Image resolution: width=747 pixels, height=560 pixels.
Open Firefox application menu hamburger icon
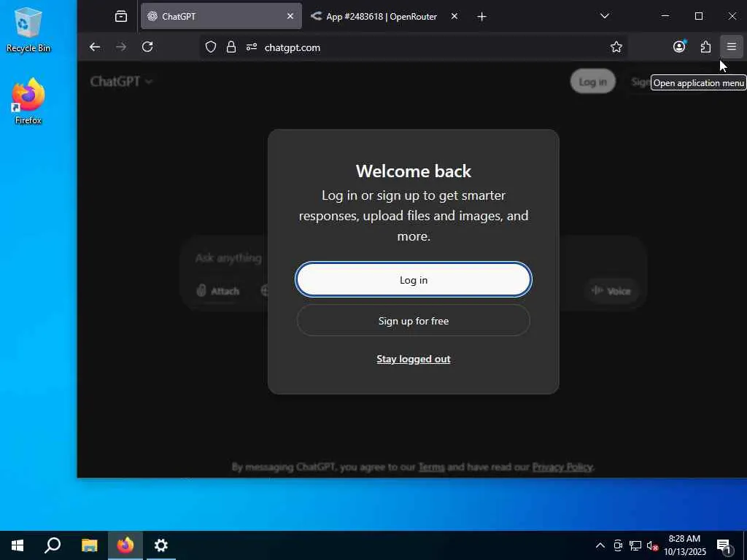[731, 47]
